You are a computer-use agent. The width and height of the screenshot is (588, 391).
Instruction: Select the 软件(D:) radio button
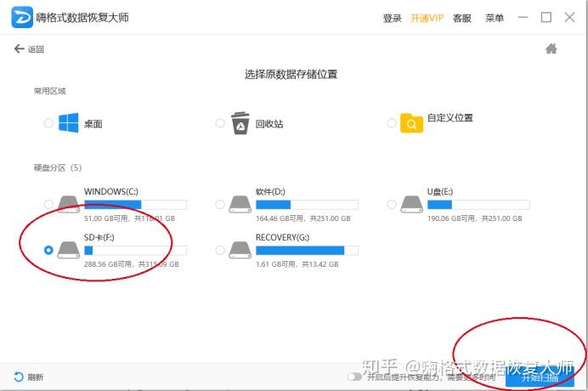point(220,204)
